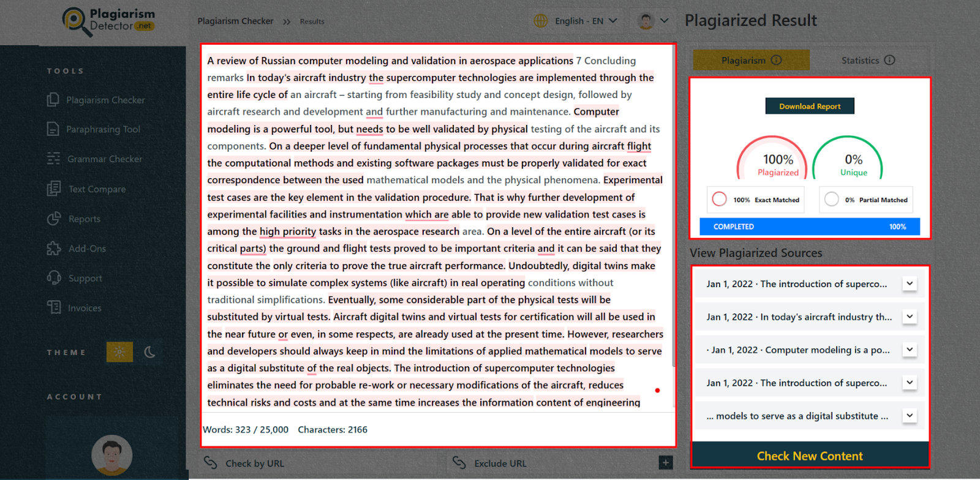Screen dimensions: 980x480
Task: Open the Invoices icon
Action: pos(54,307)
